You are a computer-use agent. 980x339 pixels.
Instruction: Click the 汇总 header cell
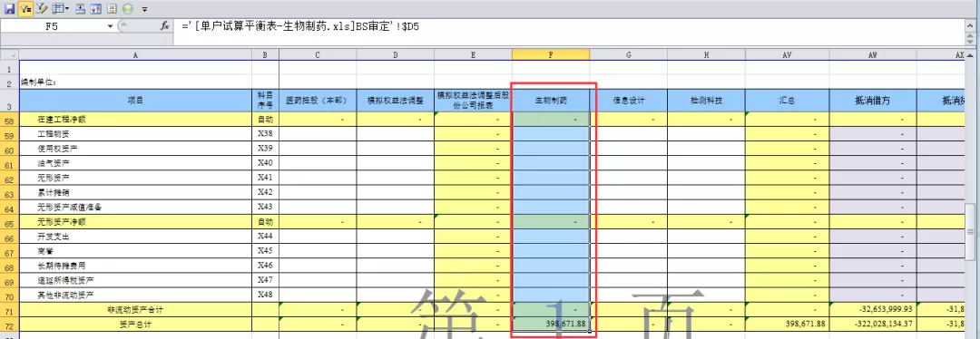pos(788,101)
